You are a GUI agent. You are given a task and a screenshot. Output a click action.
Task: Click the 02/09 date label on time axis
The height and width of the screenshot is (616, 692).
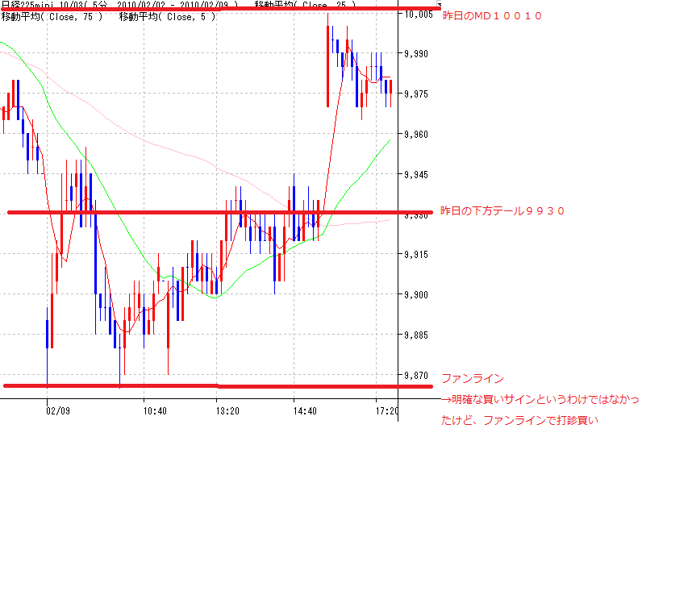click(58, 411)
